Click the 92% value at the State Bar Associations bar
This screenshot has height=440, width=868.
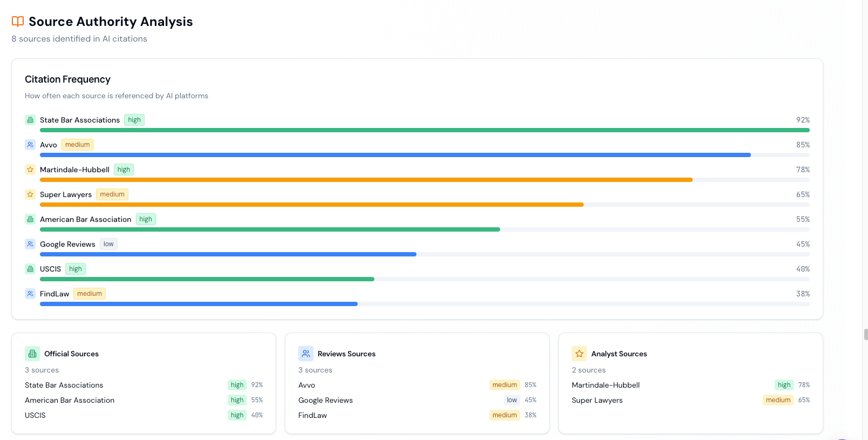tap(803, 120)
